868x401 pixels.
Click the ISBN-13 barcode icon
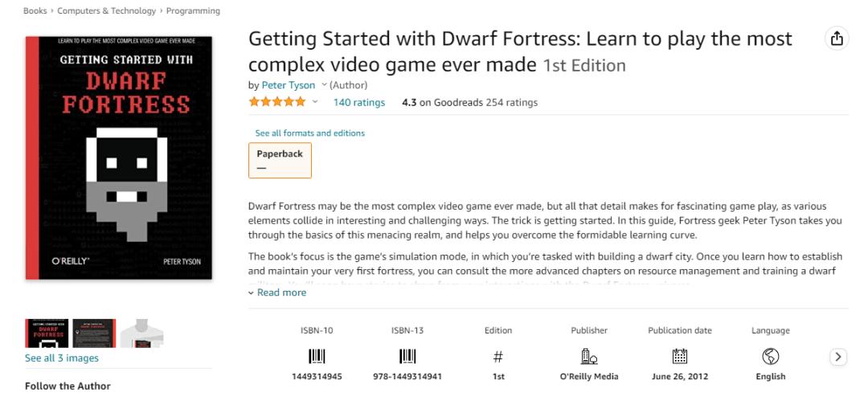click(407, 356)
